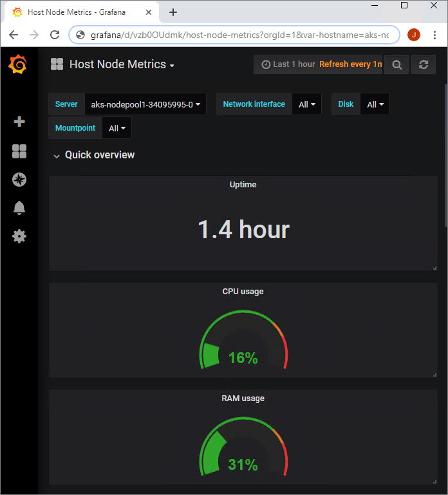The height and width of the screenshot is (495, 448).
Task: Open the Configuration gear icon
Action: coord(19,236)
